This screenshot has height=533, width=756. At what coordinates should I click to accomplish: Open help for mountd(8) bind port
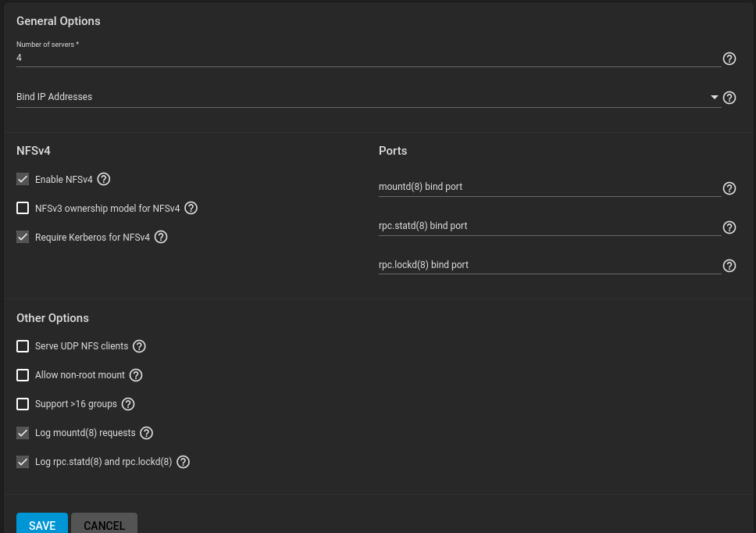tap(729, 188)
